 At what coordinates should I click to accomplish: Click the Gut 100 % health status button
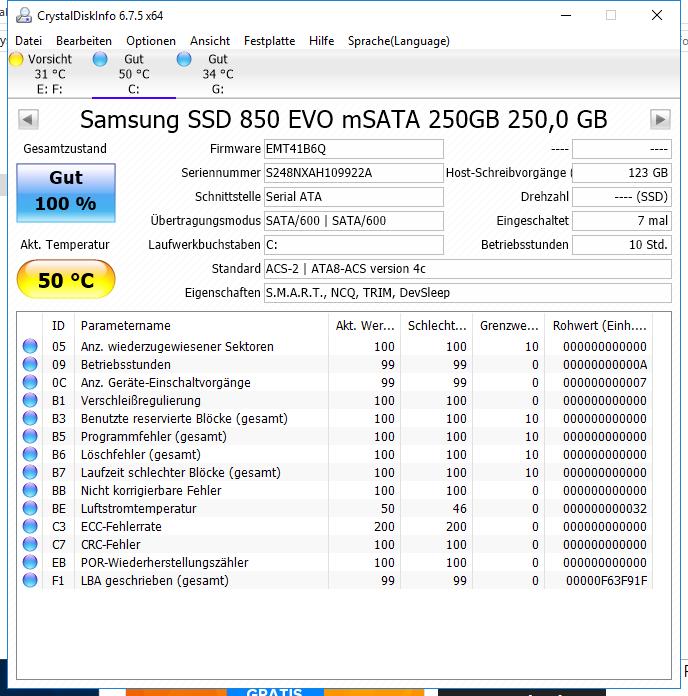point(66,193)
